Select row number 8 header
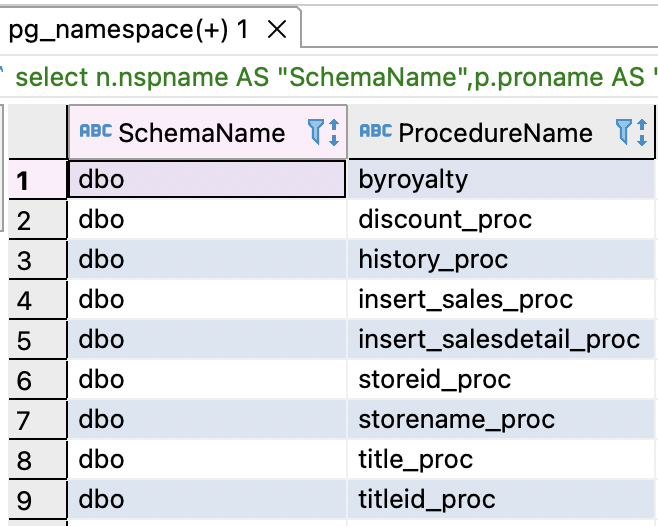 tap(37, 459)
